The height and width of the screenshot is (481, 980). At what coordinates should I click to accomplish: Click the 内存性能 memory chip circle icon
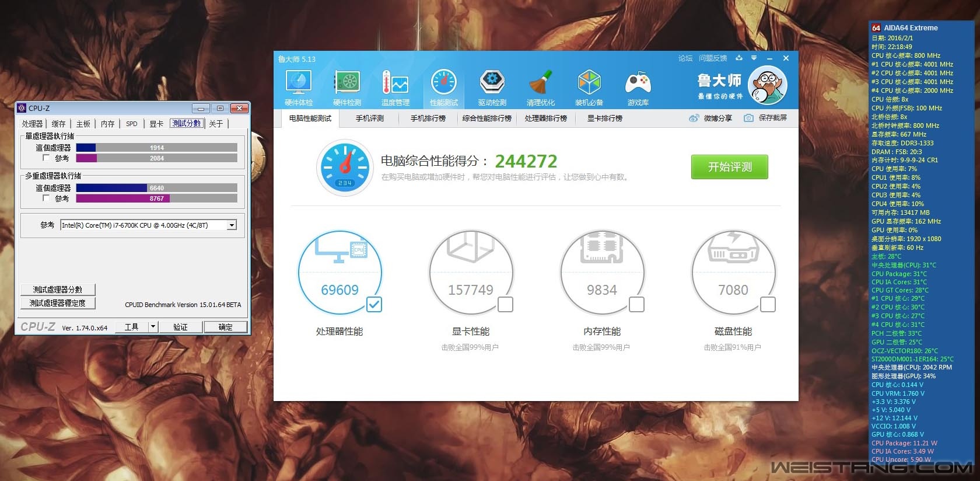click(x=602, y=272)
